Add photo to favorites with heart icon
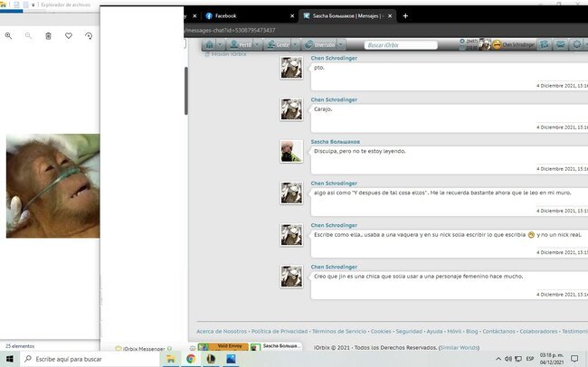This screenshot has height=367, width=588. tap(69, 36)
